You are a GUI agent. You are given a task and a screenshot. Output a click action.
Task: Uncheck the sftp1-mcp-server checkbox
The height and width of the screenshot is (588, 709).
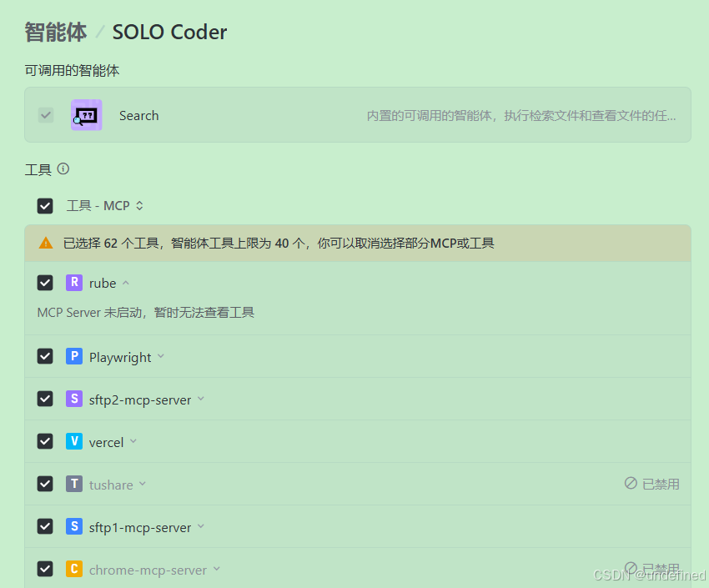[x=45, y=526]
